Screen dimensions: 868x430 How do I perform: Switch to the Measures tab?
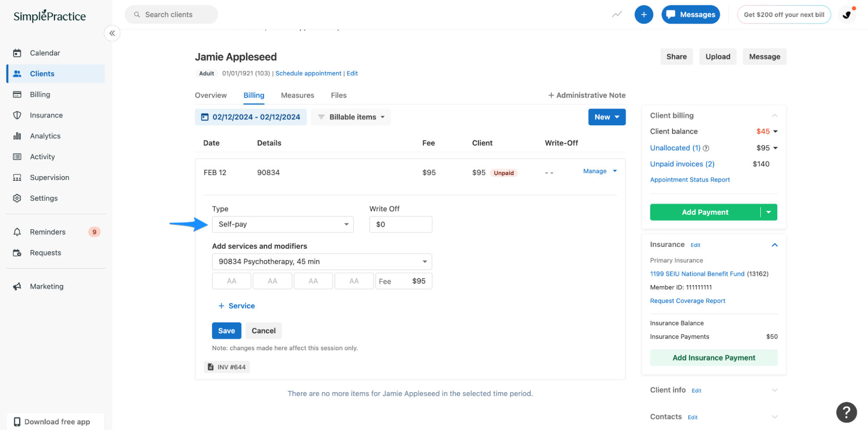[x=297, y=95]
